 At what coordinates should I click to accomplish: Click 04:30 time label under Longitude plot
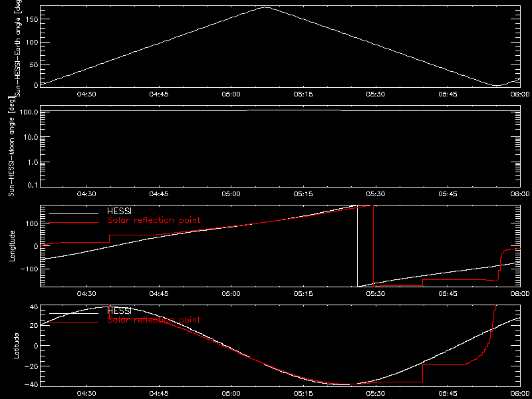(86, 293)
